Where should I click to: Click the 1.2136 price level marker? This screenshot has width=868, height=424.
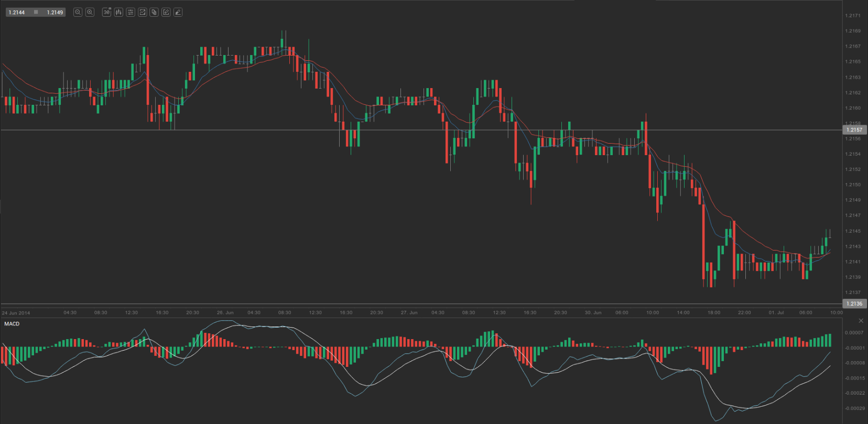(x=854, y=303)
